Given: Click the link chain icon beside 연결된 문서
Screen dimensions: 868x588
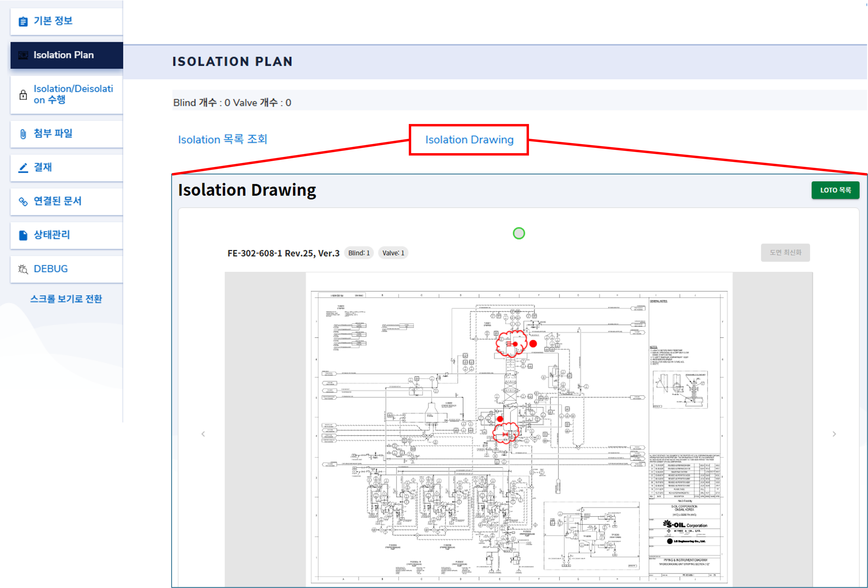Looking at the screenshot, I should 23,202.
